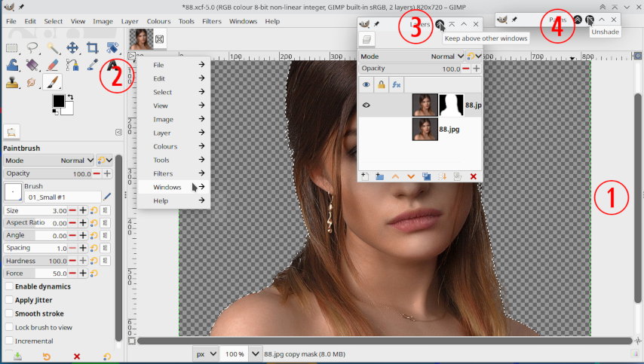The height and width of the screenshot is (364, 644).
Task: Swap foreground and background colours arrow
Action: coord(70,97)
